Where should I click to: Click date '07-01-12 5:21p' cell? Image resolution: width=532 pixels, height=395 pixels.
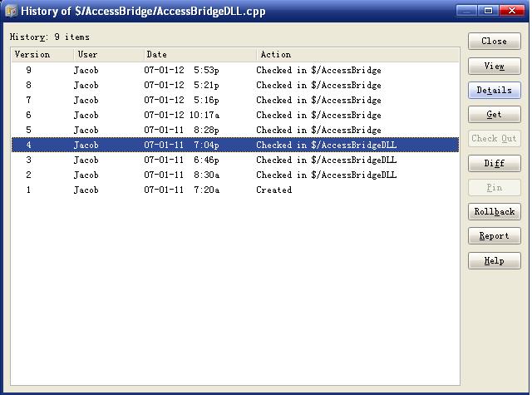[x=181, y=85]
